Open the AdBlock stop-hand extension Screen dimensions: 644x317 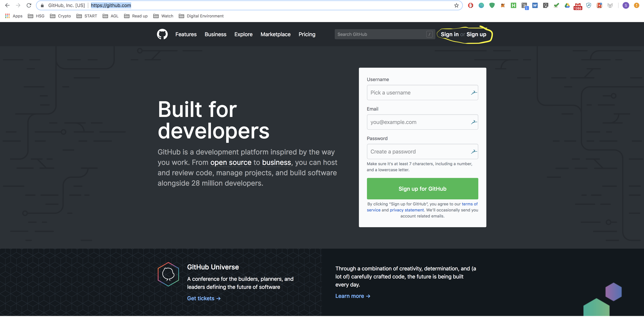click(470, 6)
